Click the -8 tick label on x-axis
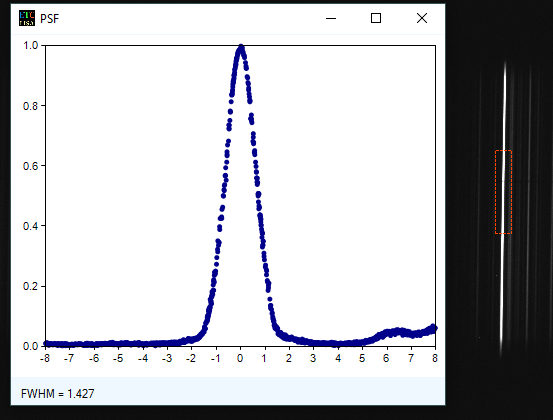This screenshot has width=553, height=420. [45, 358]
